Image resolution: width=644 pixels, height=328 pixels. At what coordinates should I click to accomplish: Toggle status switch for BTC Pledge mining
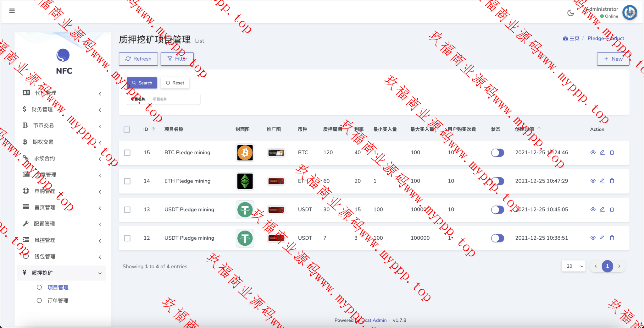497,153
